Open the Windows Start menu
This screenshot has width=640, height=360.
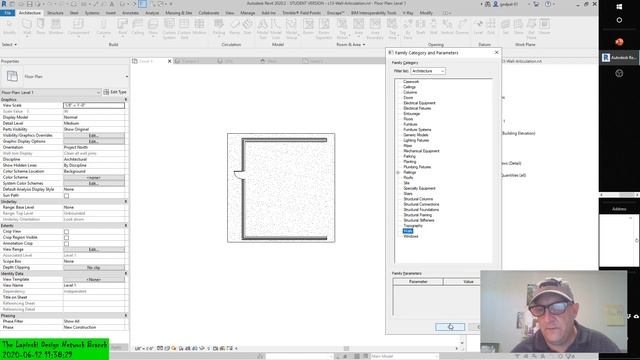[619, 7]
